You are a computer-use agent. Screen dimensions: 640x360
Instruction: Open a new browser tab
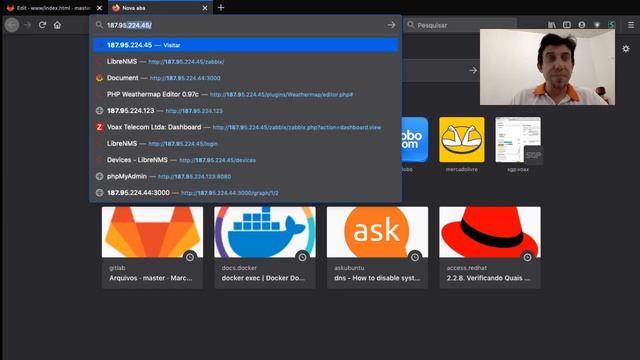(221, 8)
